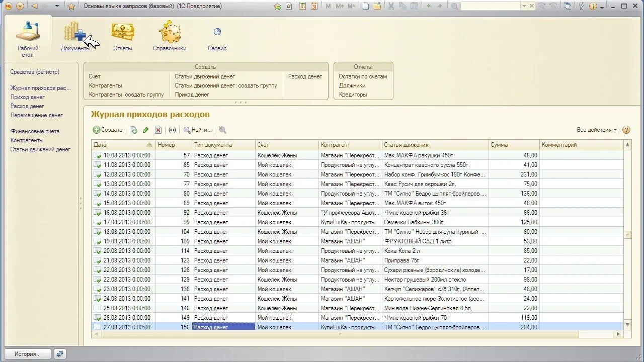Image resolution: width=644 pixels, height=362 pixels.
Task: Open Средства (регистр) link
Action: coord(35,72)
